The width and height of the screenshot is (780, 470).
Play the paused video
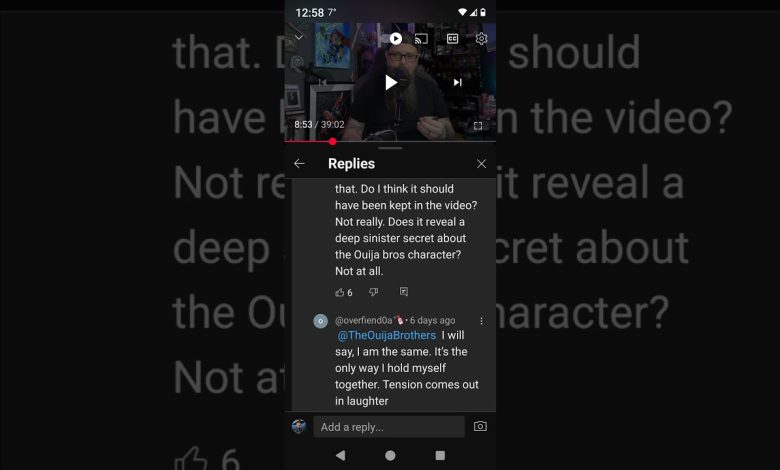391,83
